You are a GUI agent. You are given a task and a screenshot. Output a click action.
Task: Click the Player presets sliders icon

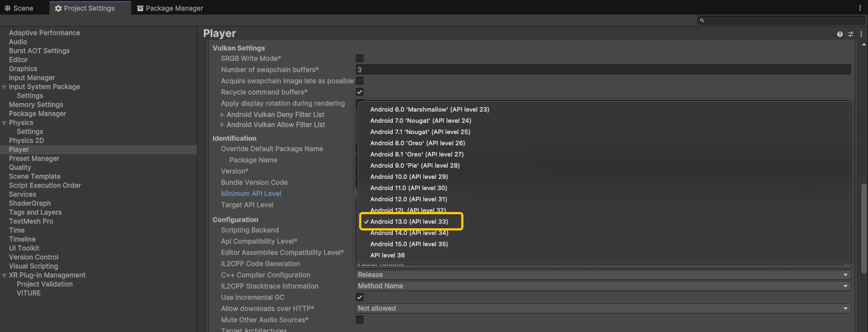[851, 34]
